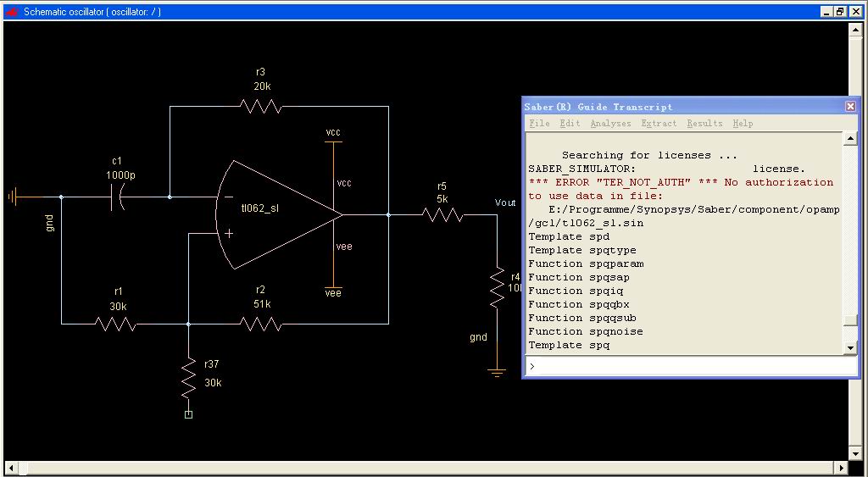Click the Vout net label

(x=505, y=202)
